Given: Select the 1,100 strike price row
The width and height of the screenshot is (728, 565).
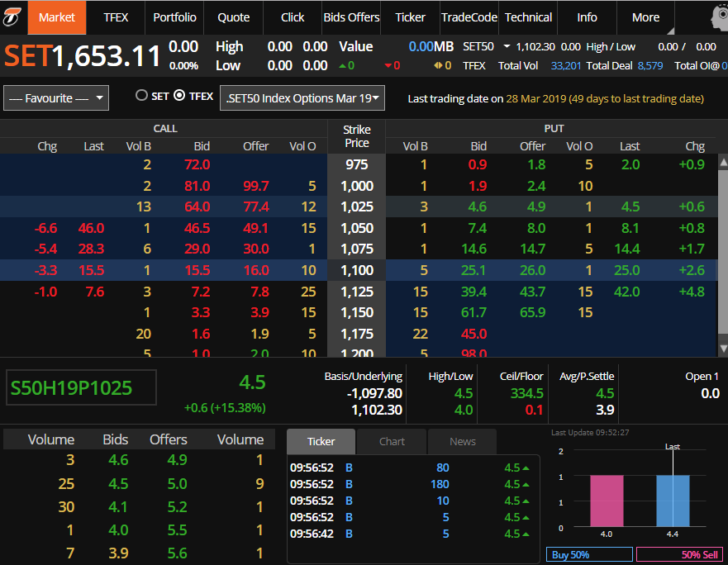Looking at the screenshot, I should (x=357, y=269).
